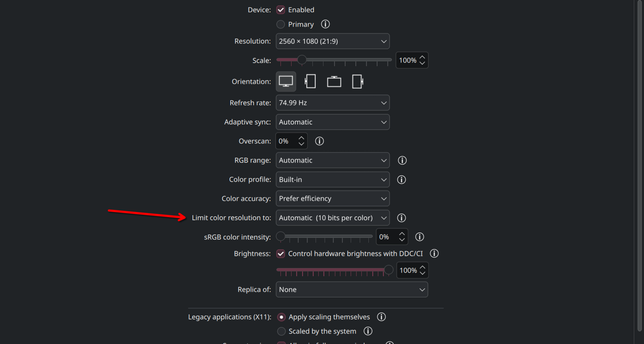The image size is (644, 344).
Task: Click the vertical scrollbar on the right
Action: (x=640, y=165)
